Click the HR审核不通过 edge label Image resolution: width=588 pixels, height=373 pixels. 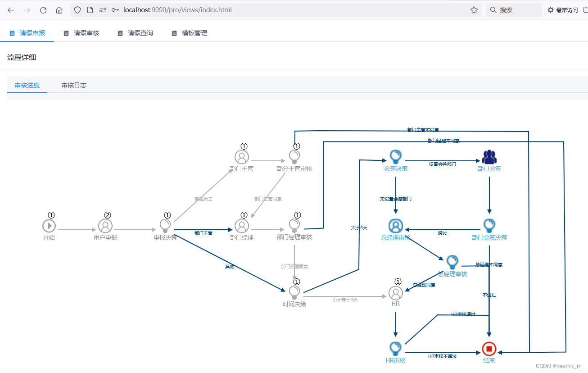(442, 356)
